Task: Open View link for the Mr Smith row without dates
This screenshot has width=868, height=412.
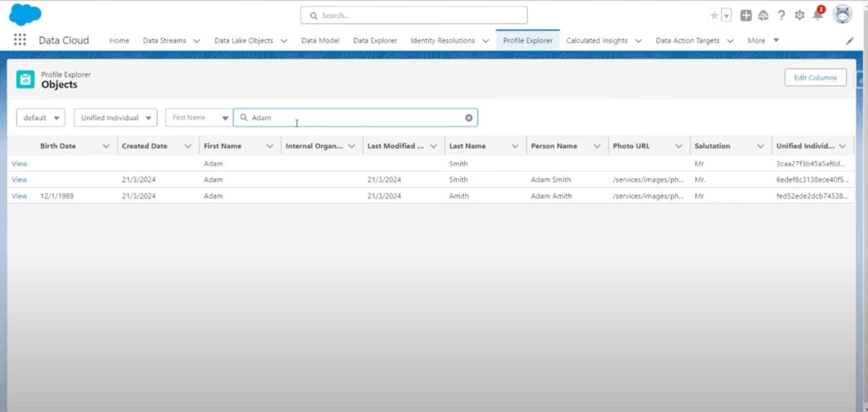Action: coord(20,163)
